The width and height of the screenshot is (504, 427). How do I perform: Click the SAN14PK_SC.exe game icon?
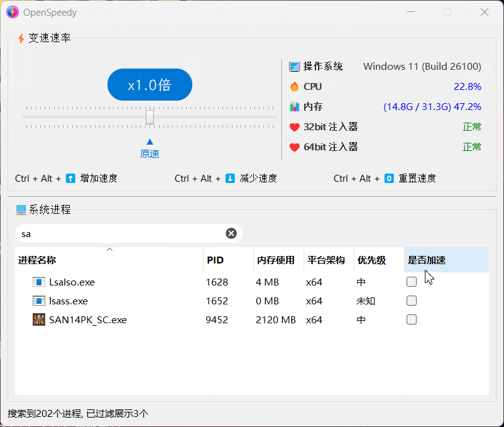click(x=39, y=319)
